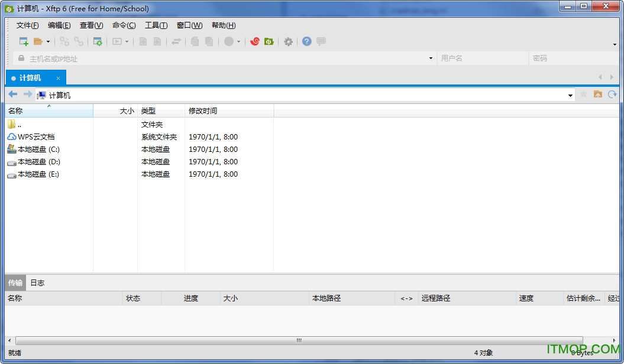
Task: Click the Synchronize arrows icon
Action: 176,41
